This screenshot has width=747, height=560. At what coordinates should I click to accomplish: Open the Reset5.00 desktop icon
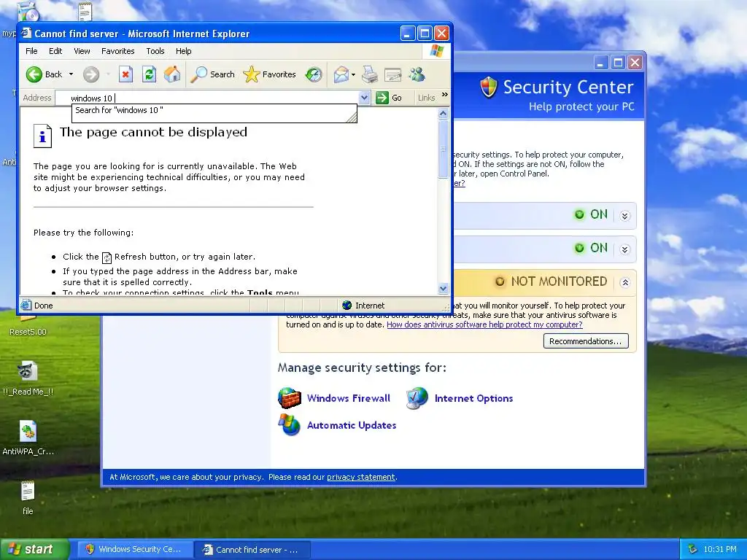pos(28,326)
